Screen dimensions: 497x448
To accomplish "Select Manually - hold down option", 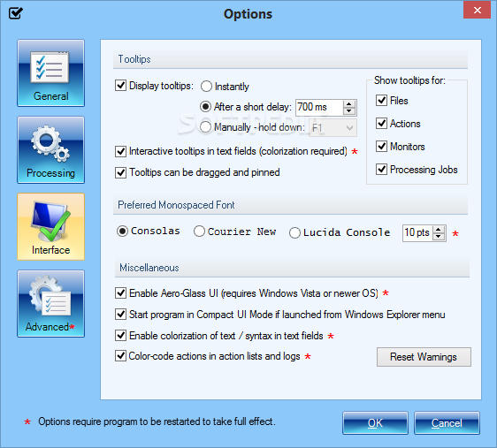I will (x=205, y=127).
